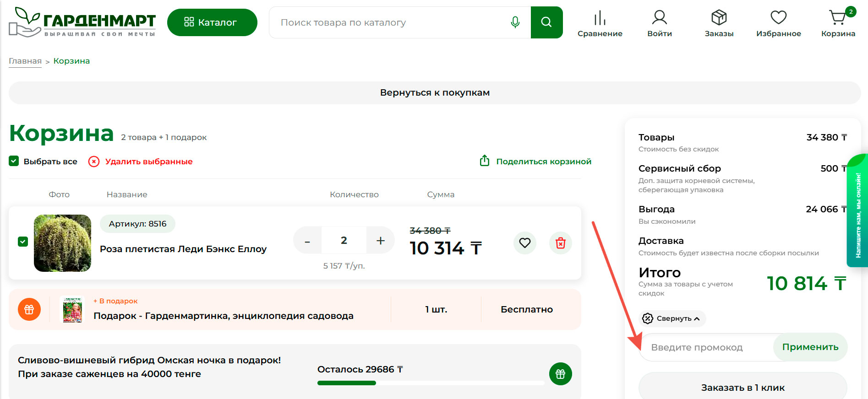Open the Сравнение comparison icon
868x399 pixels.
[600, 24]
